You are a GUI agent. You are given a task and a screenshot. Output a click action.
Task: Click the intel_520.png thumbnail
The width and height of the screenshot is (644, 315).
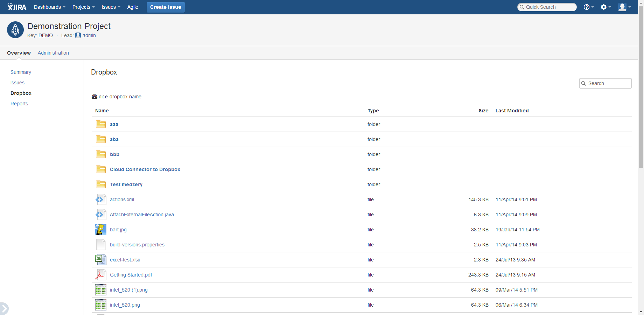coord(101,305)
